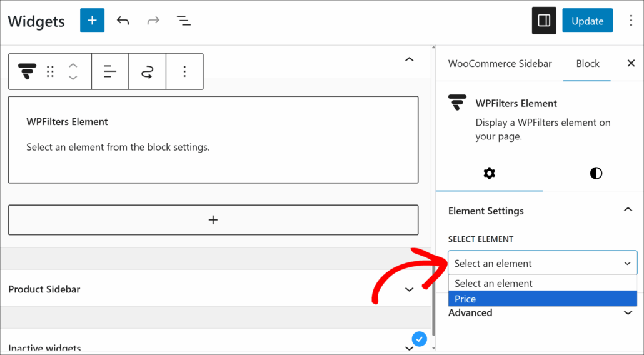Click the WPFilters logo in sidebar
The width and height of the screenshot is (644, 355).
coord(457,102)
